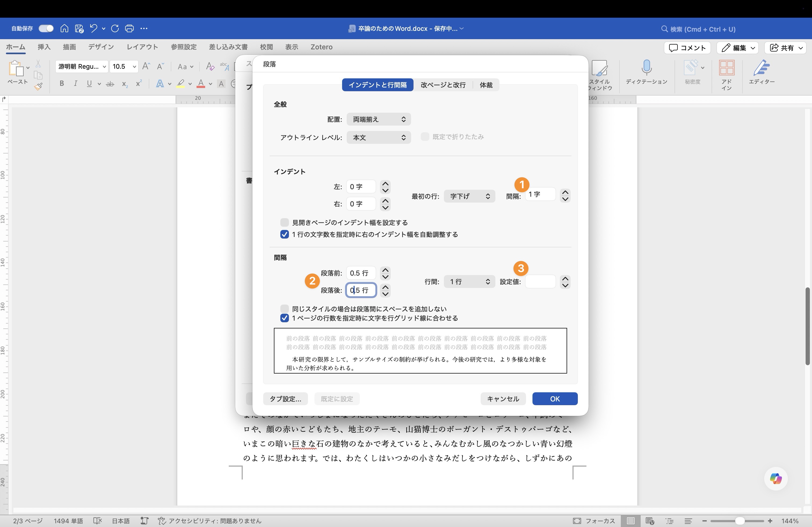Viewport: 812px width, 527px height.
Task: Open タブ設定 settings
Action: coord(285,398)
